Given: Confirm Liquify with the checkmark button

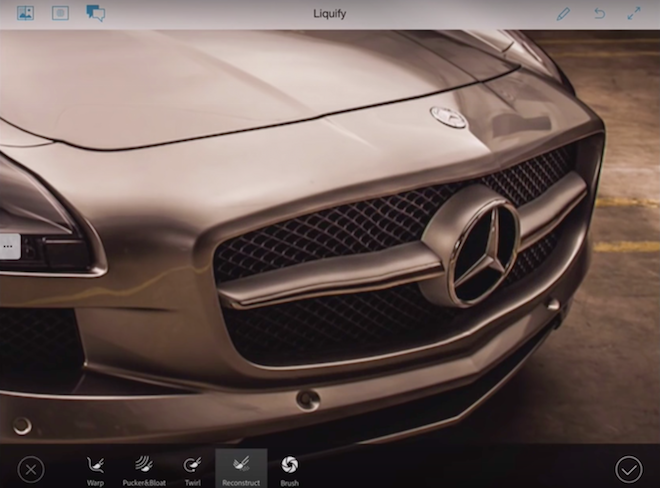Looking at the screenshot, I should 629,469.
